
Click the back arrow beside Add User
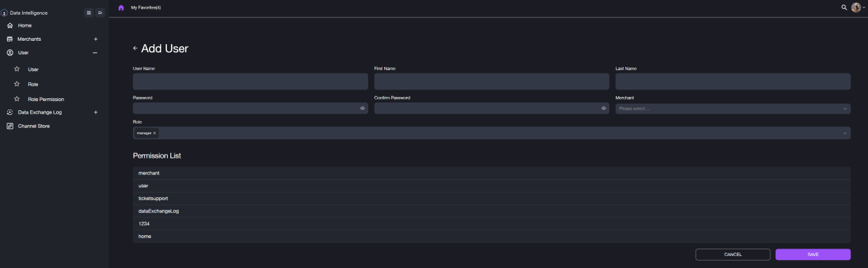click(x=136, y=48)
